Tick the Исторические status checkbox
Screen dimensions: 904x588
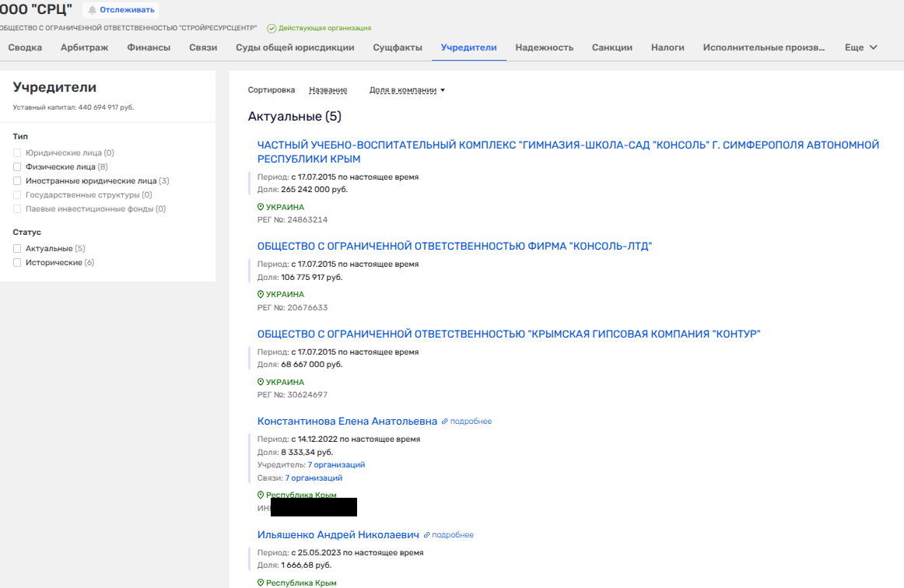(17, 263)
